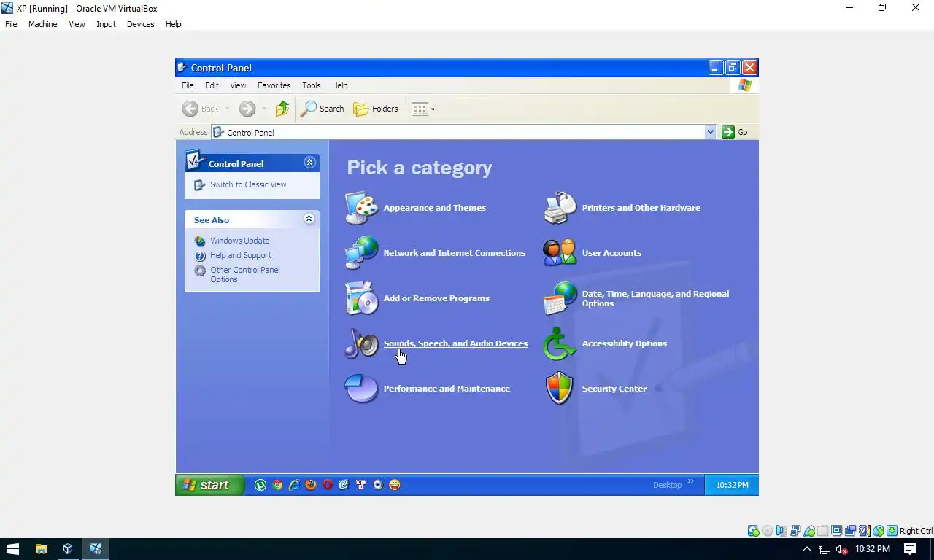This screenshot has width=934, height=560.
Task: Open the Printers and Other Hardware icon
Action: pyautogui.click(x=560, y=208)
